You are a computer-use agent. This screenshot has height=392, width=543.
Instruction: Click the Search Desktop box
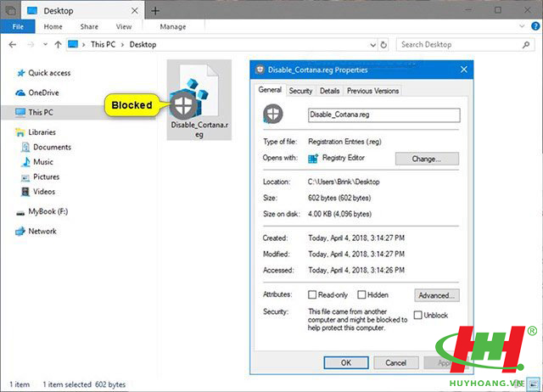464,45
